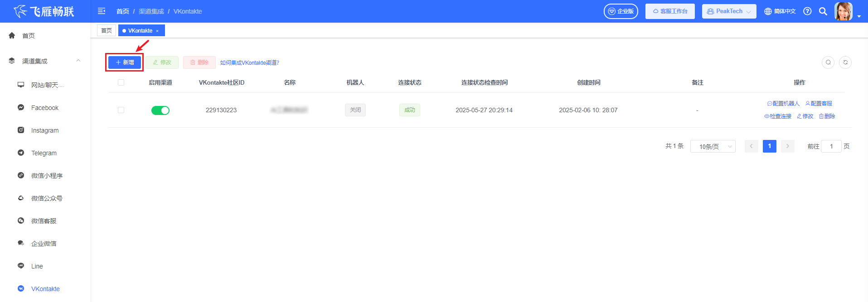
Task: Open Line channel in sidebar
Action: tap(37, 266)
